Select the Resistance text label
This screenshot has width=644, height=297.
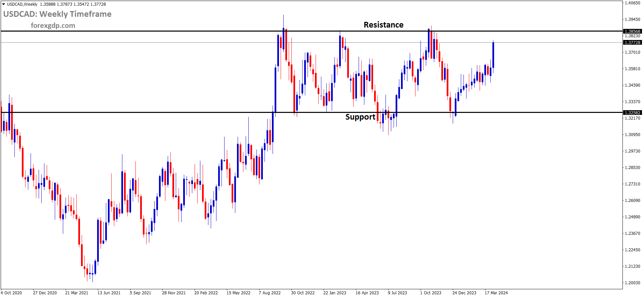pyautogui.click(x=384, y=25)
